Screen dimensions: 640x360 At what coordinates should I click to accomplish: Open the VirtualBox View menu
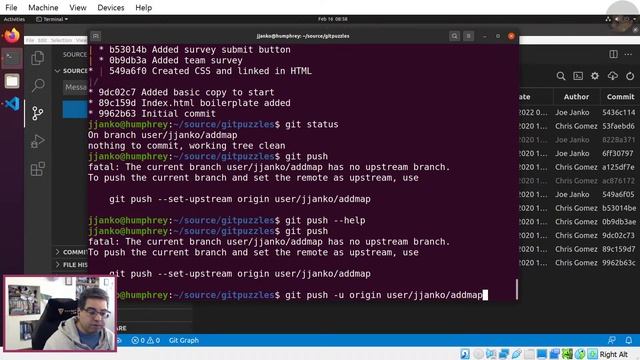coord(78,7)
